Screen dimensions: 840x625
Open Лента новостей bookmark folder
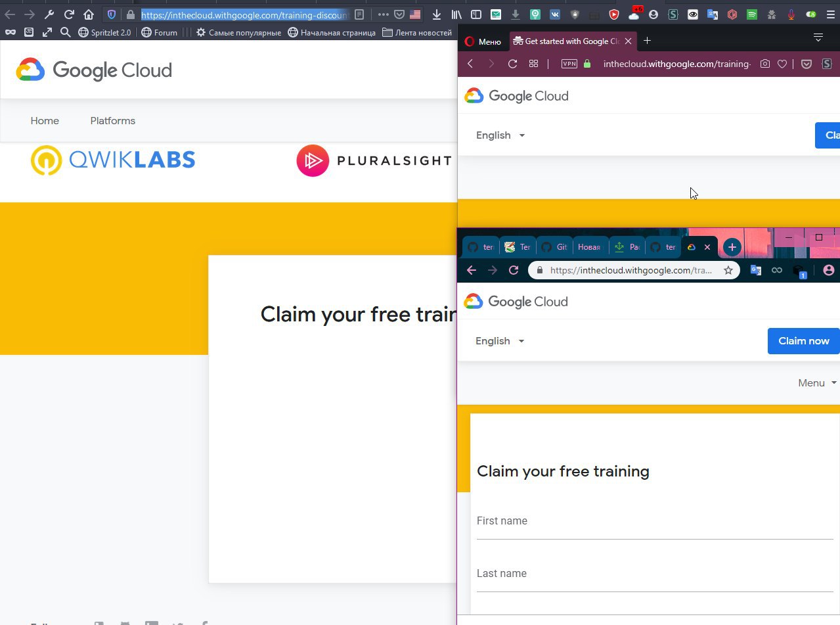point(418,32)
